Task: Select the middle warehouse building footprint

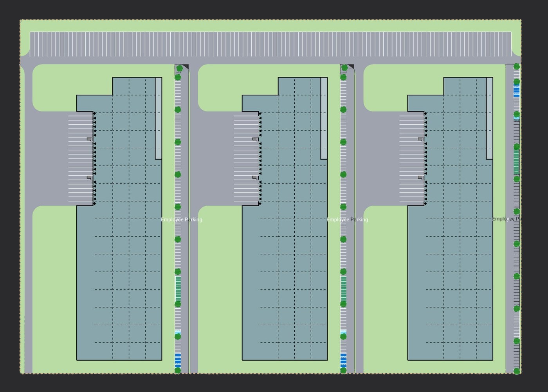Action: point(285,219)
